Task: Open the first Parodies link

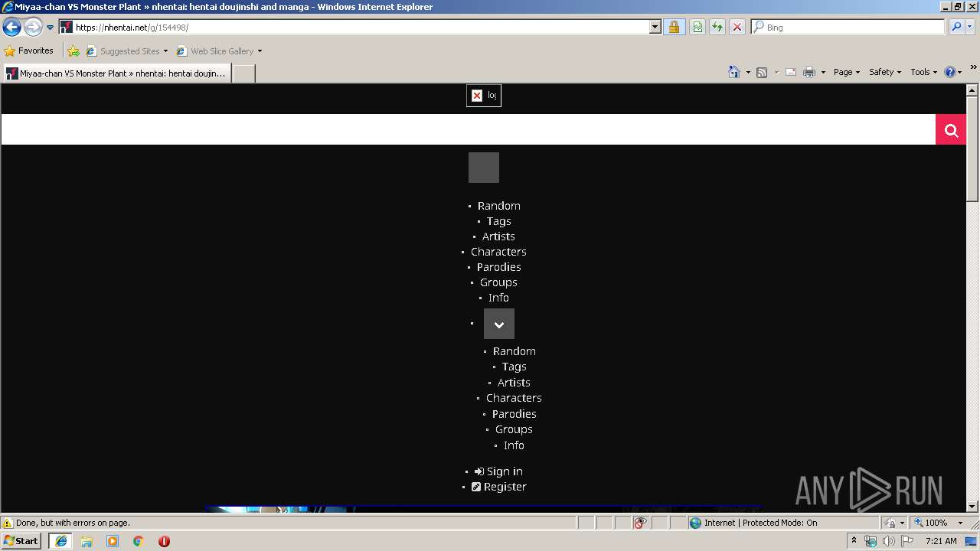Action: [x=499, y=267]
